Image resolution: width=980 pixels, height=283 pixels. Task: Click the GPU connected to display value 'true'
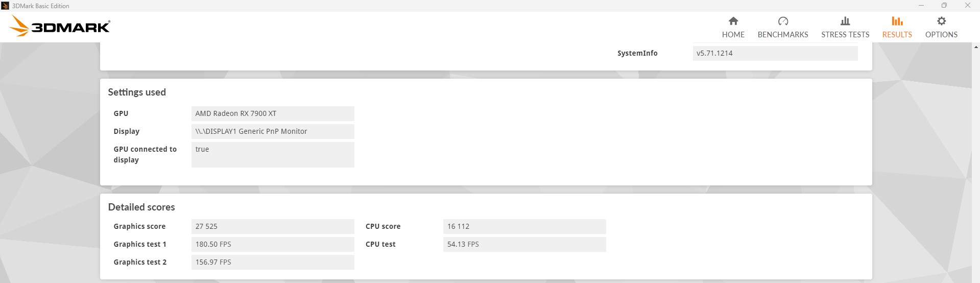tap(273, 154)
